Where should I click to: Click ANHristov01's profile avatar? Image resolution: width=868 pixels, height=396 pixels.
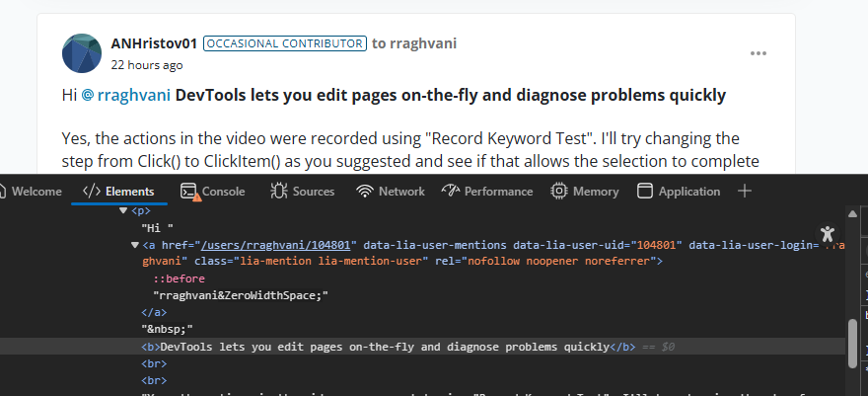[82, 53]
